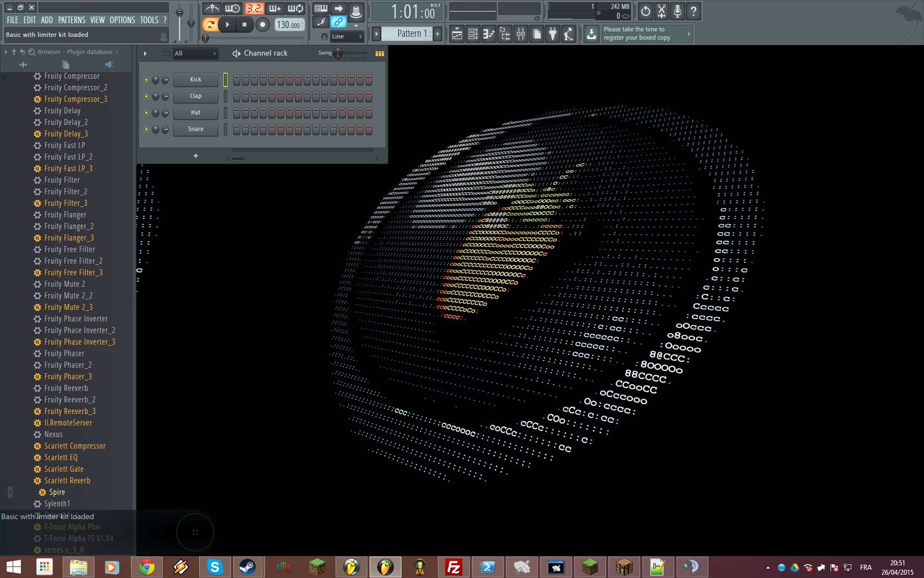This screenshot has width=924, height=578.
Task: Open the VIEW menu
Action: click(97, 20)
